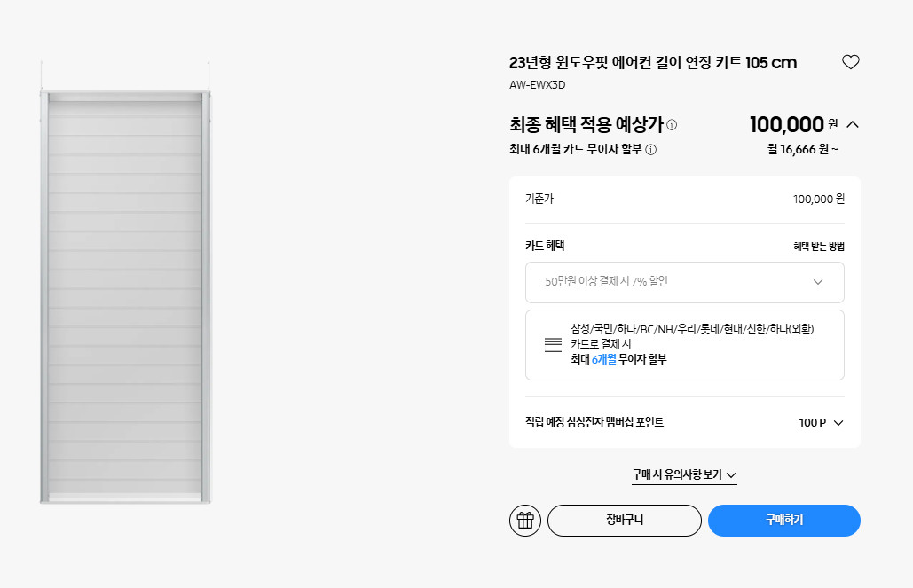
Task: Open the 혜택 받는 방법 link
Action: point(818,247)
